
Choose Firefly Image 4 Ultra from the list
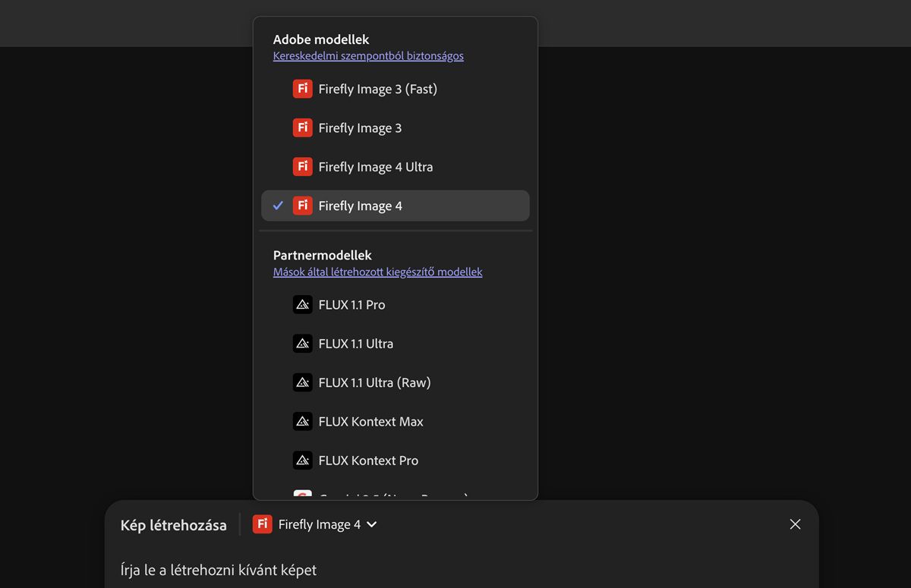click(375, 166)
